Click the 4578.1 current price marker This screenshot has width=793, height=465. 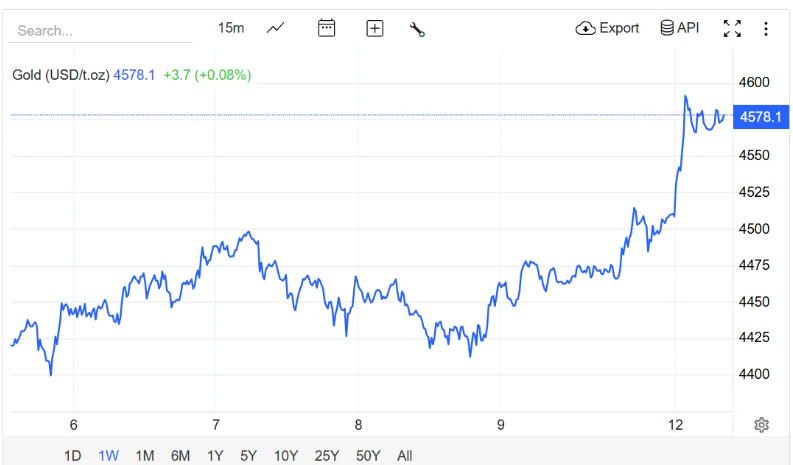(758, 117)
